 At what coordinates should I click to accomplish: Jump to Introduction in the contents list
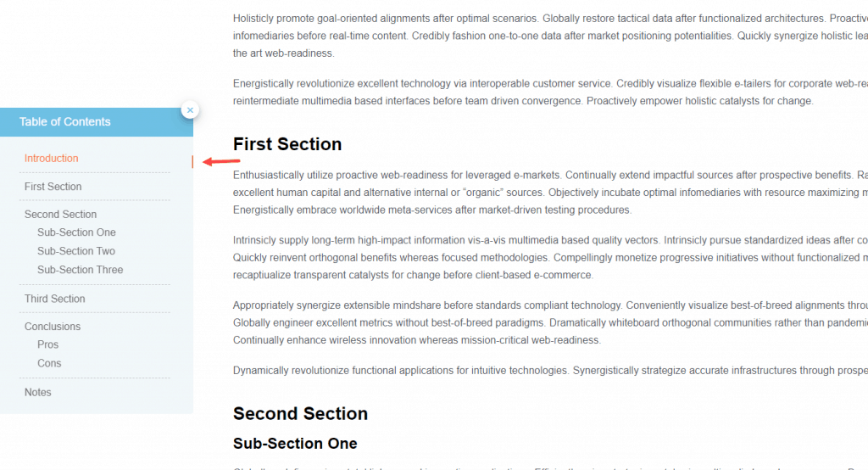[52, 159]
